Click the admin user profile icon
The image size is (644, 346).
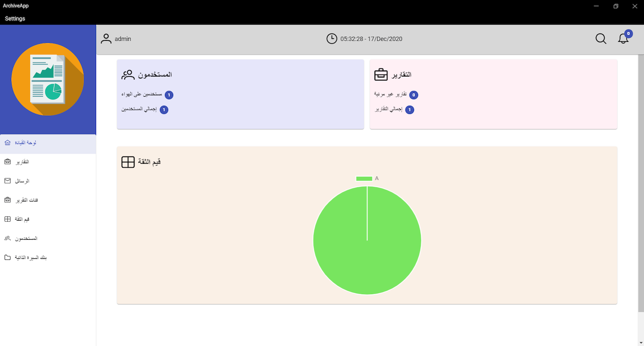click(x=106, y=39)
